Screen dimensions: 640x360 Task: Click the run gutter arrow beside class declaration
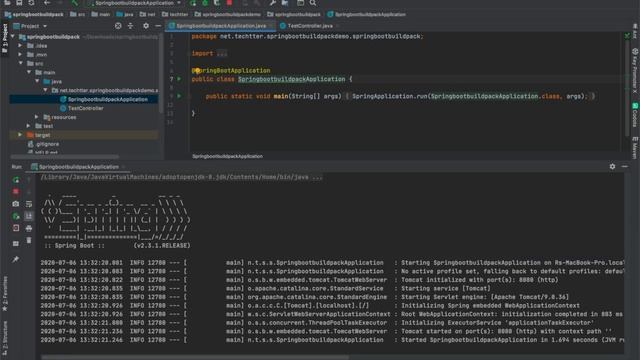pyautogui.click(x=179, y=79)
